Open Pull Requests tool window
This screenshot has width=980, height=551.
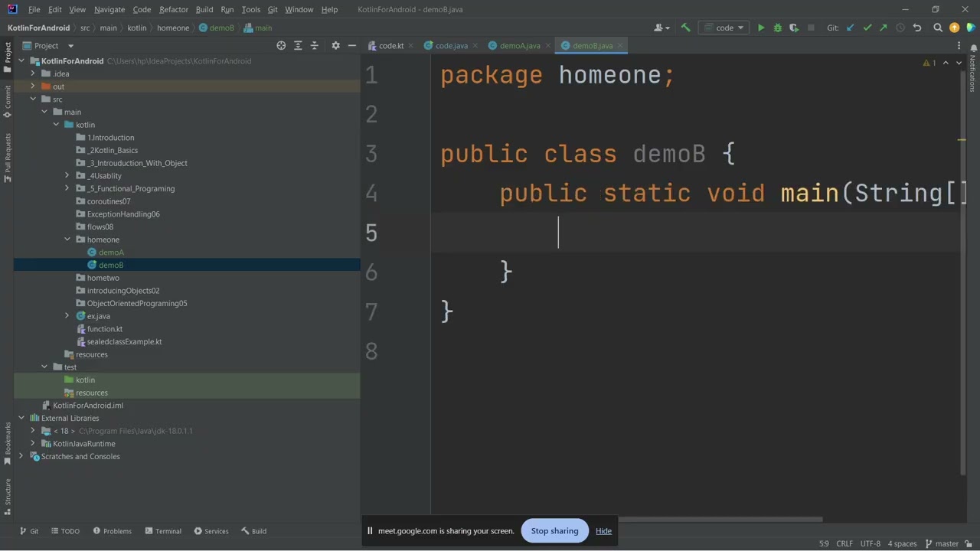coord(7,158)
